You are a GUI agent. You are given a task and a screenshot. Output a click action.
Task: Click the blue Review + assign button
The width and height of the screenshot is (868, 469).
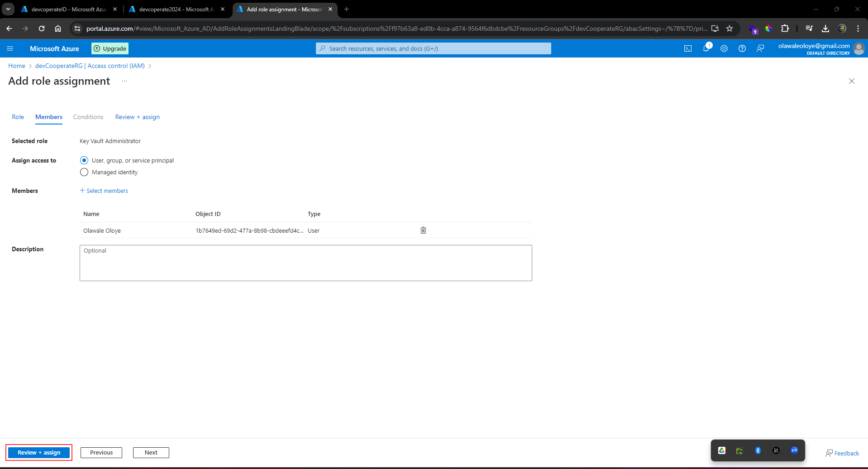(x=39, y=453)
